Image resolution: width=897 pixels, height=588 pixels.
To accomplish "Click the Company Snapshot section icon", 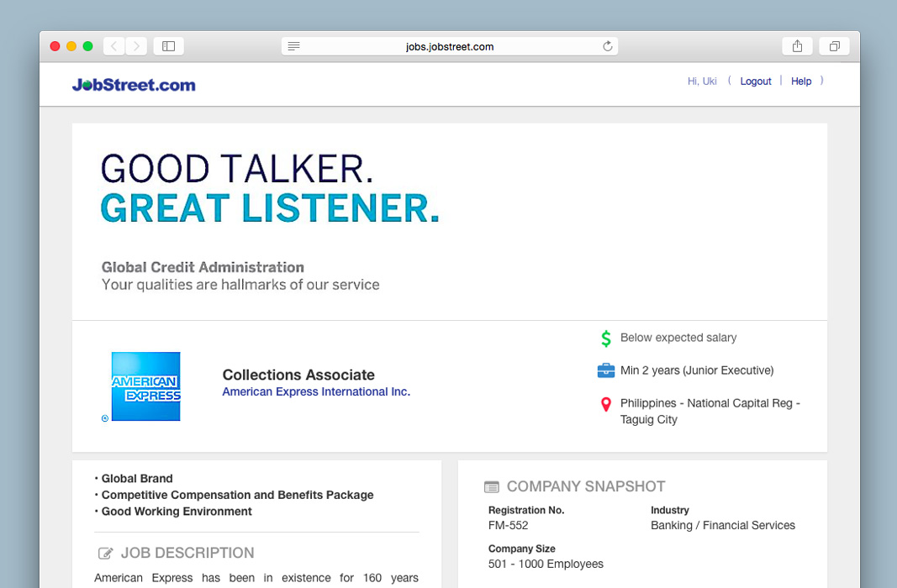I will point(492,487).
